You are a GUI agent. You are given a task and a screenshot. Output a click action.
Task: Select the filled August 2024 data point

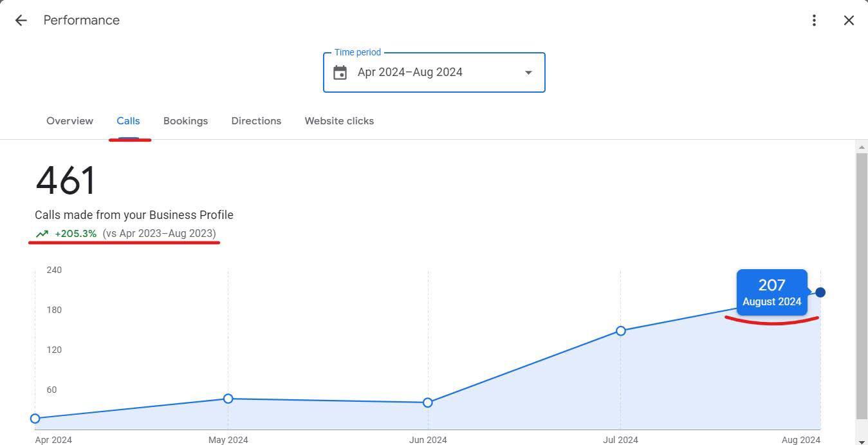pos(820,292)
